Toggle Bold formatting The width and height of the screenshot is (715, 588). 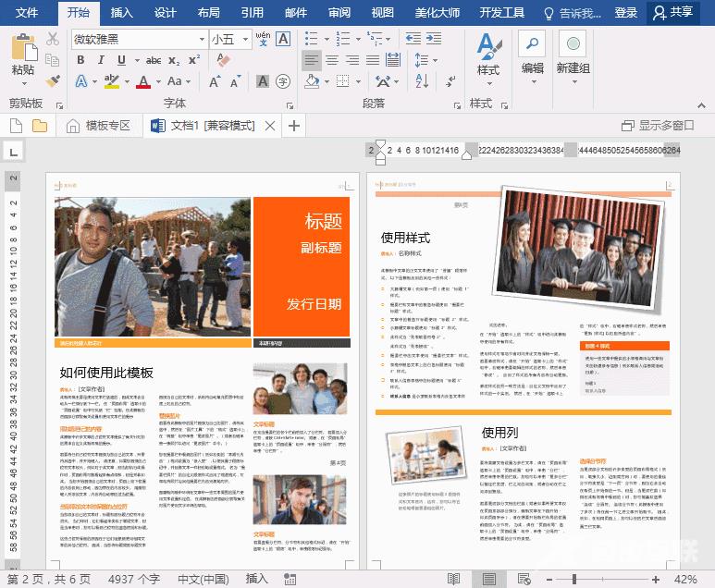click(80, 60)
